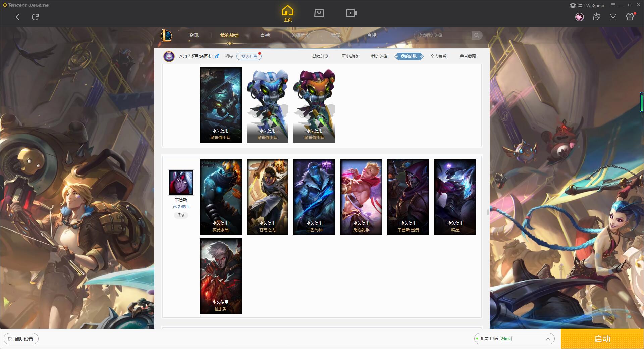The height and width of the screenshot is (349, 644).
Task: Switch to 个人荣誉 section
Action: (438, 56)
